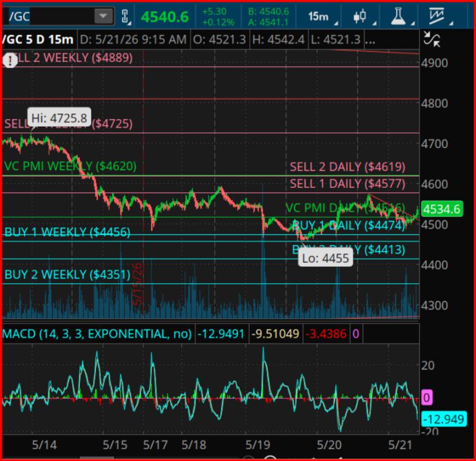This screenshot has height=461, width=476.
Task: Click the /GC symbol input field
Action: 59,16
